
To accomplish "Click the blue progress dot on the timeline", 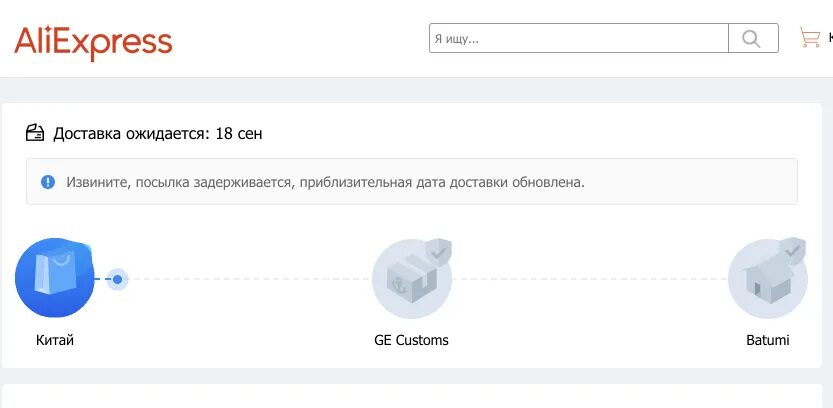I will [x=118, y=279].
